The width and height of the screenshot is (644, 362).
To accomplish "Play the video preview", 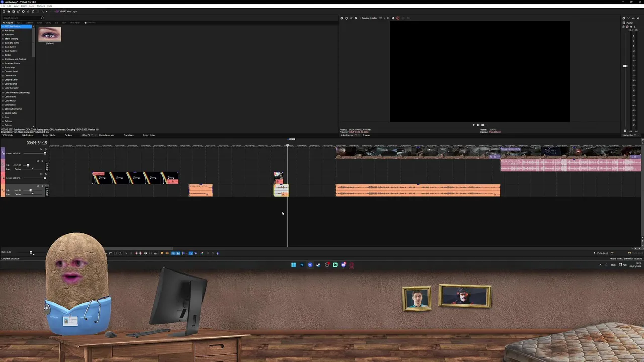I will [x=473, y=125].
